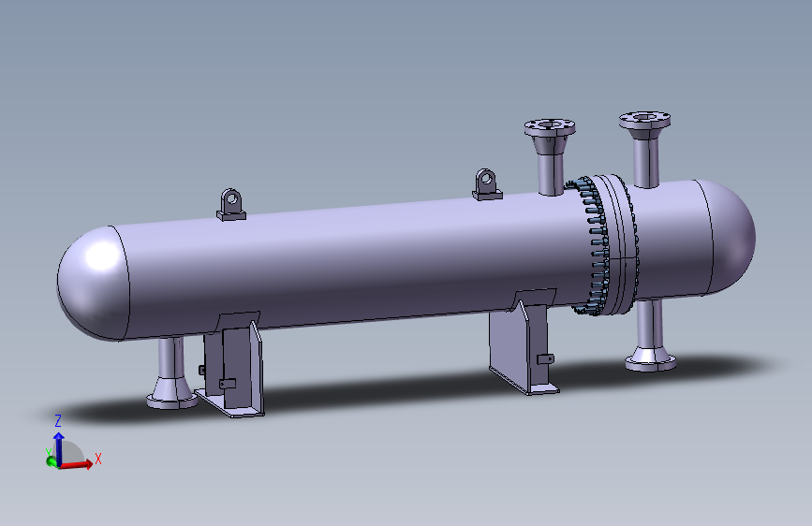Click the blue Z axis arrow

point(58,447)
